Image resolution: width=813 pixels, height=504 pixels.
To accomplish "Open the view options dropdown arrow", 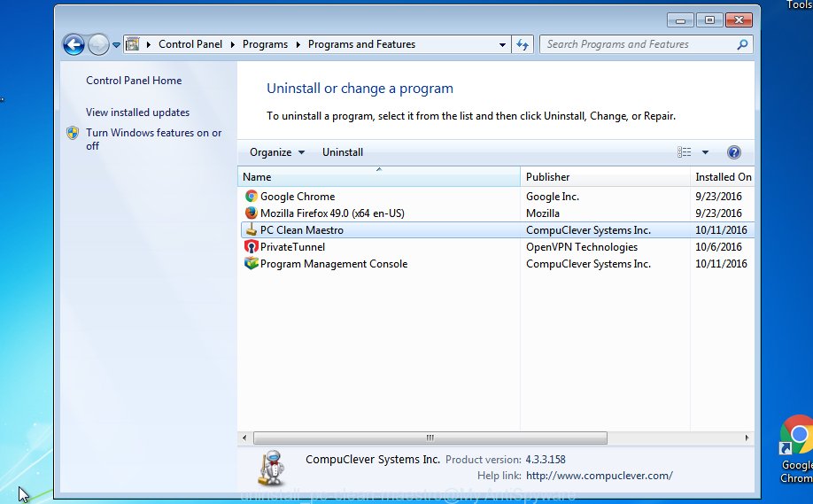I will click(x=705, y=152).
